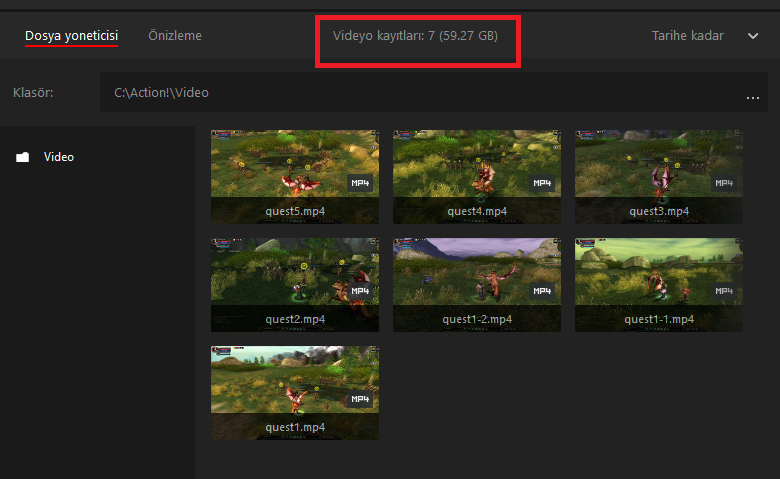Click the quest3.mp4 file name label

659,211
